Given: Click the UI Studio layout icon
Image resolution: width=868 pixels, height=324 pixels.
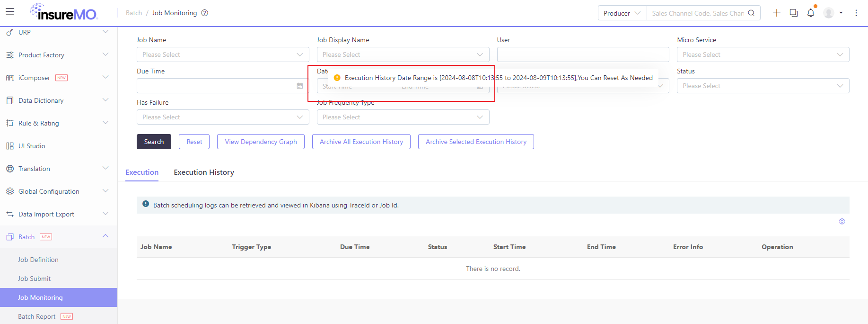Looking at the screenshot, I should coord(10,146).
